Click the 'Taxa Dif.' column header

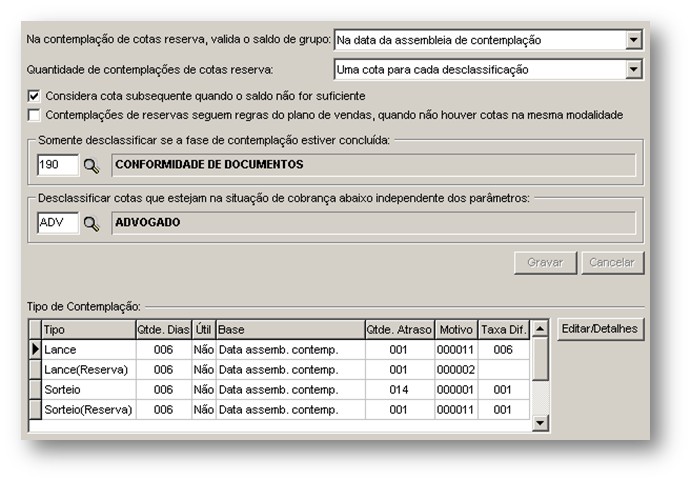point(504,330)
